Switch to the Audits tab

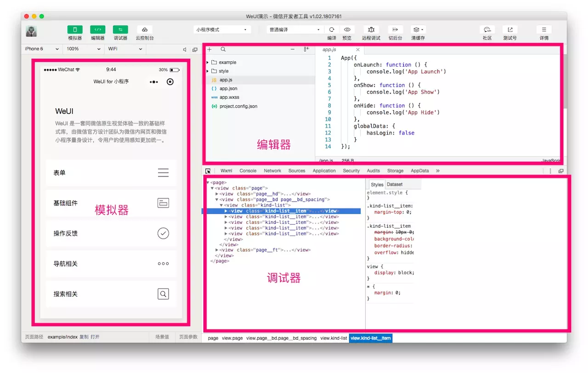click(373, 171)
